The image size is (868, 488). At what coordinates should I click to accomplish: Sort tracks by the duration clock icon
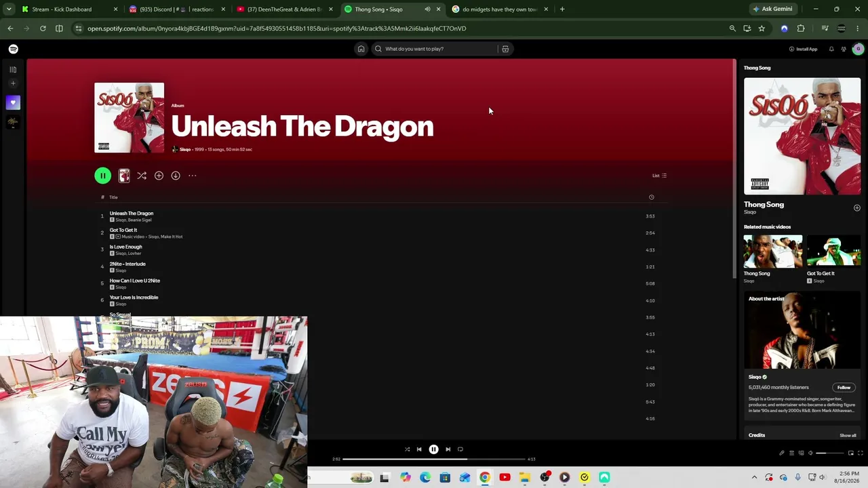click(651, 197)
